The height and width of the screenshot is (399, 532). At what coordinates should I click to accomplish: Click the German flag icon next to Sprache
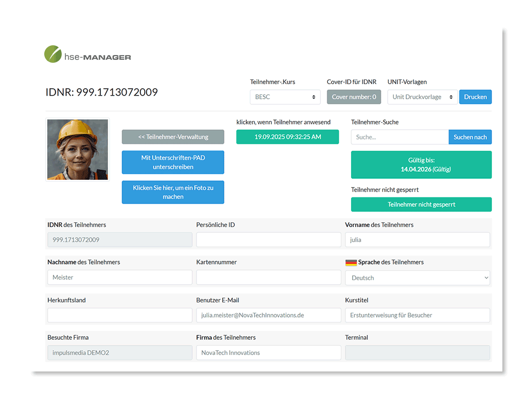coord(351,262)
